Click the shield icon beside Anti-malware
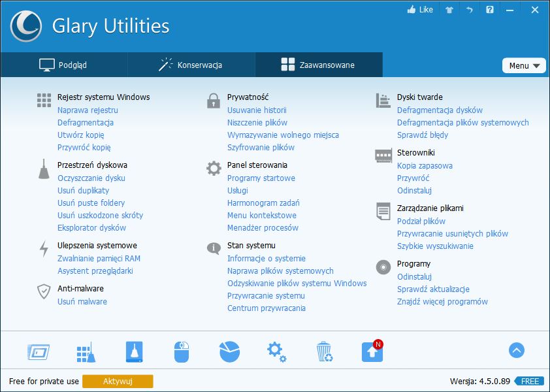This screenshot has height=392, width=550. 44,291
